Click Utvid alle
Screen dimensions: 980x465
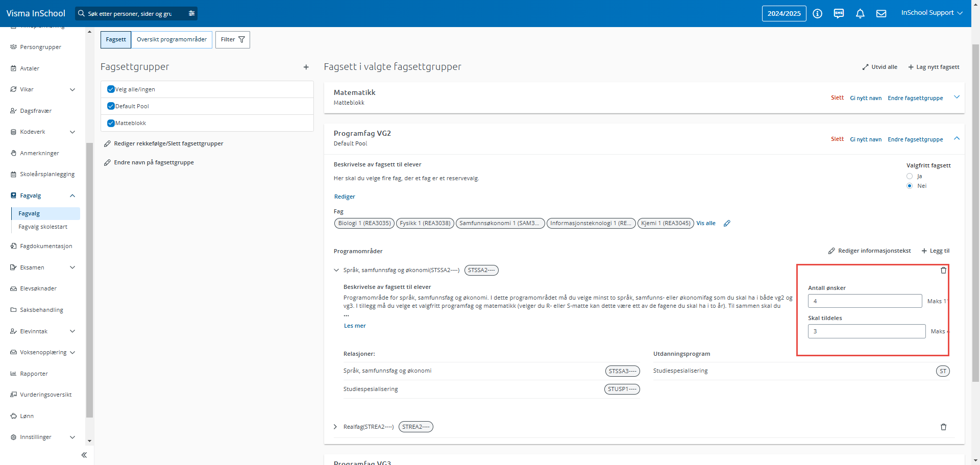(880, 67)
